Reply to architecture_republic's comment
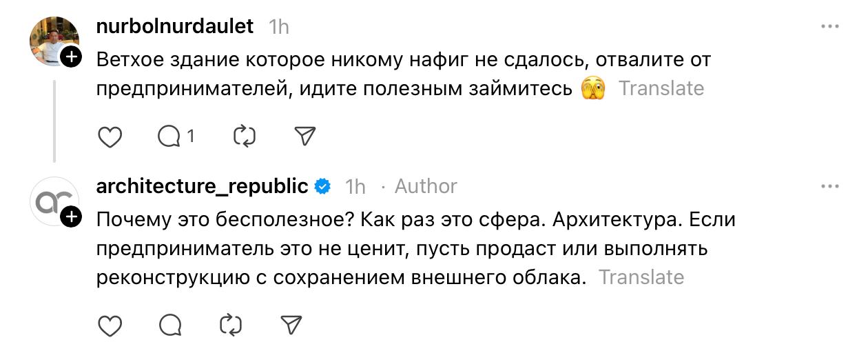This screenshot has height=342, width=868. [x=169, y=324]
